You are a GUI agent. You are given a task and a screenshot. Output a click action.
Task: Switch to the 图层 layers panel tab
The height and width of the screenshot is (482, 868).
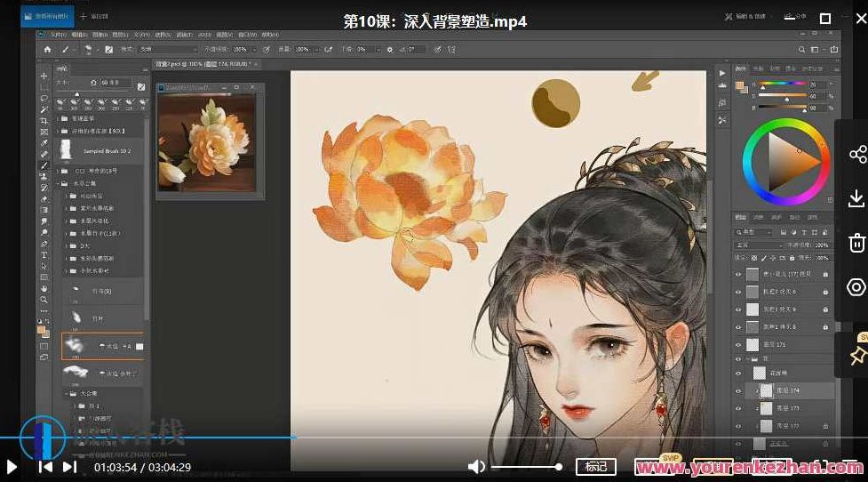(x=741, y=217)
